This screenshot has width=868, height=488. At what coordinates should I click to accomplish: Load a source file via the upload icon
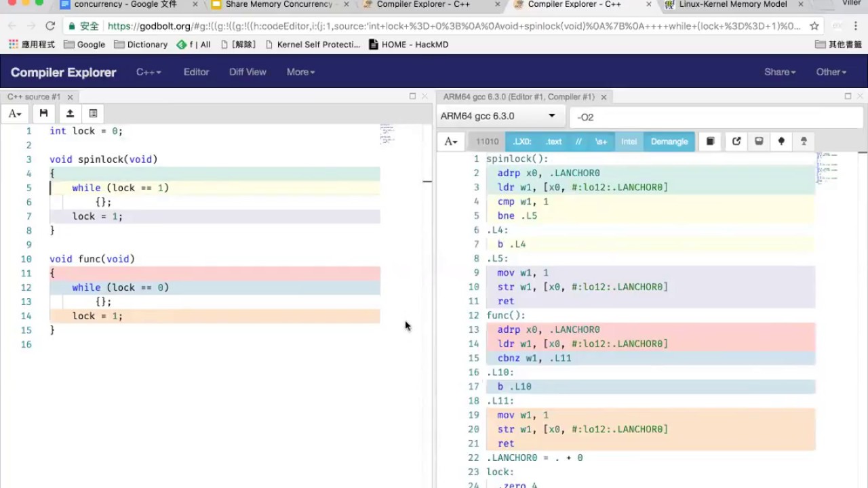[69, 113]
